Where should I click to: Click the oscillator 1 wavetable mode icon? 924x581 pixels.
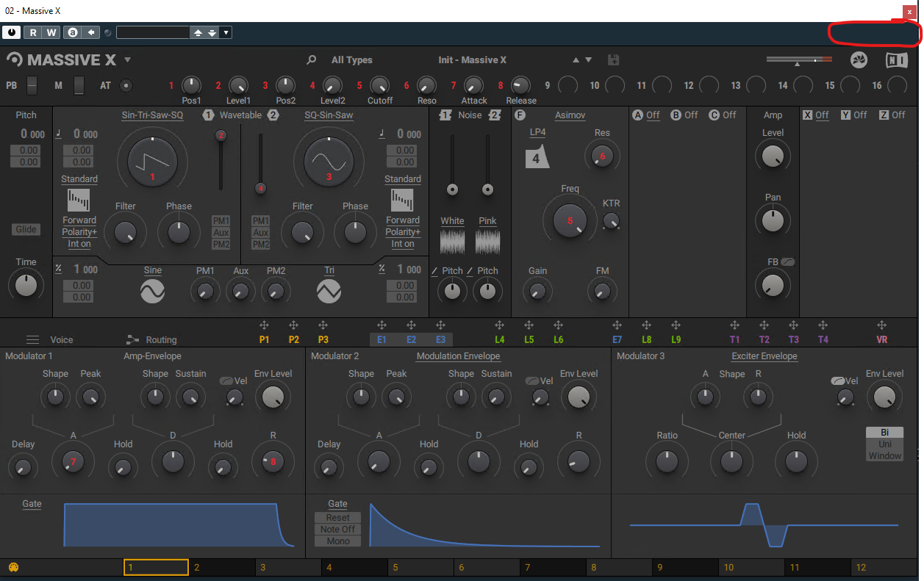click(78, 200)
